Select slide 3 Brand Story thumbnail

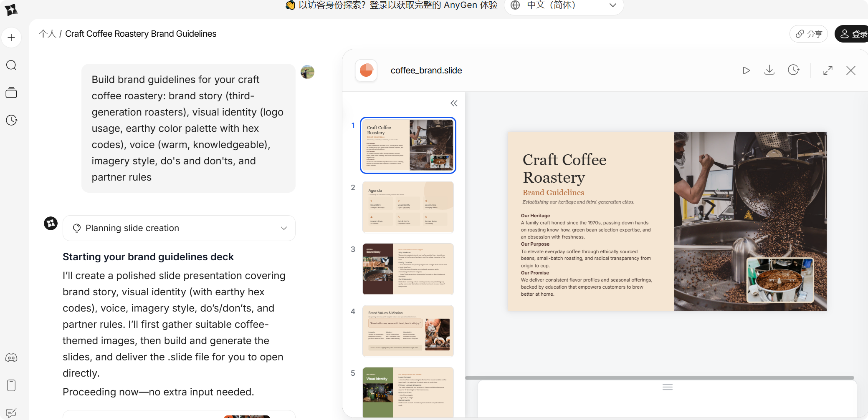click(x=408, y=269)
